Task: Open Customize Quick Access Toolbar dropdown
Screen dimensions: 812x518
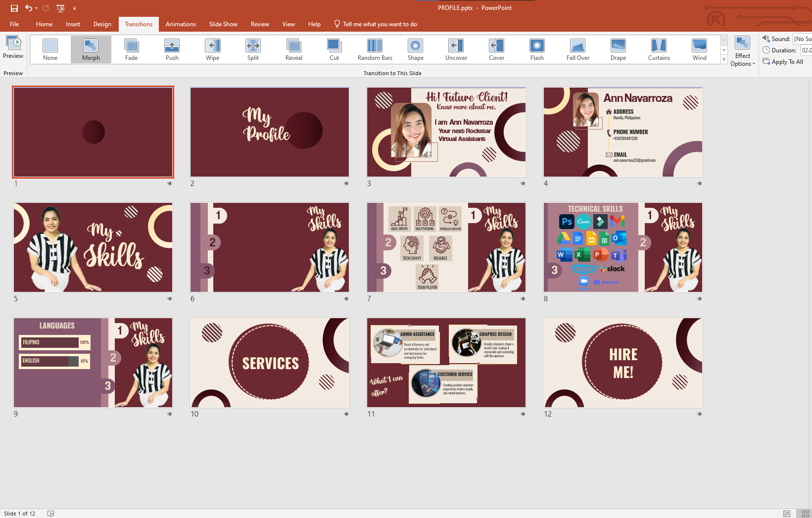Action: point(74,8)
